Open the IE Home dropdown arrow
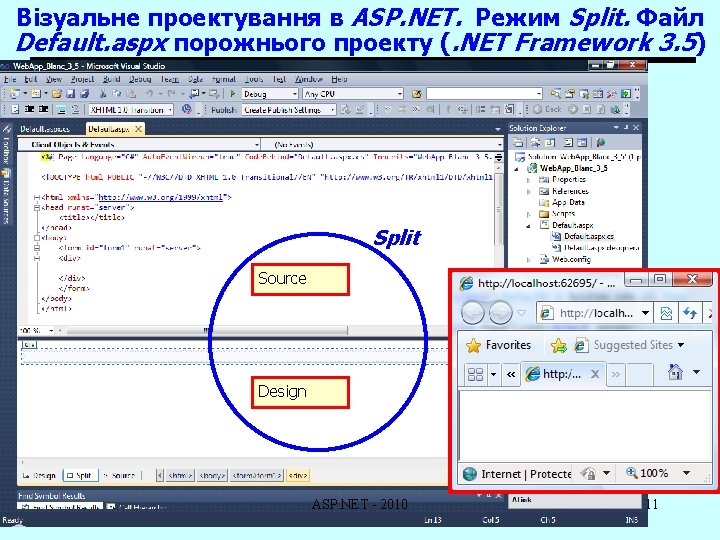 tap(697, 372)
